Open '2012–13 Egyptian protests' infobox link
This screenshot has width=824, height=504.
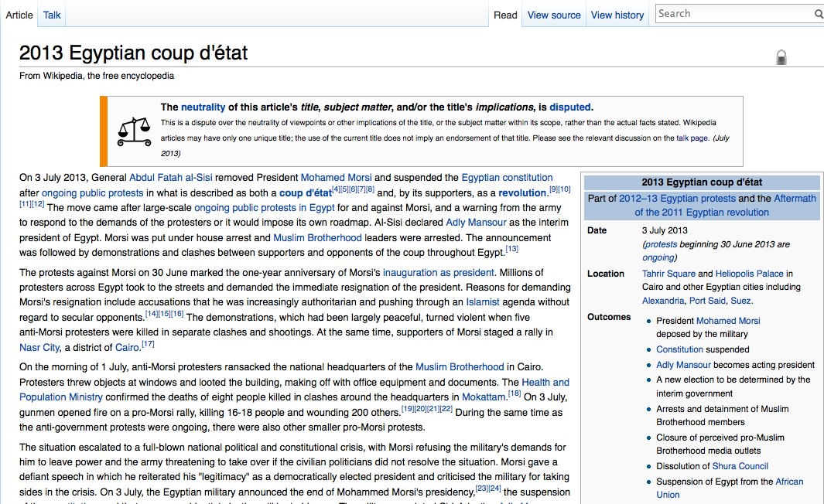(678, 199)
